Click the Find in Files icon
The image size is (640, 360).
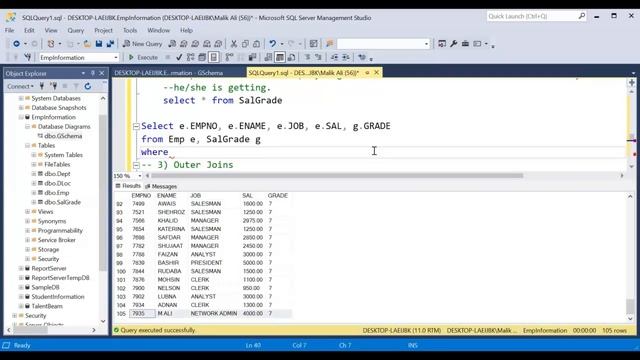tap(329, 44)
